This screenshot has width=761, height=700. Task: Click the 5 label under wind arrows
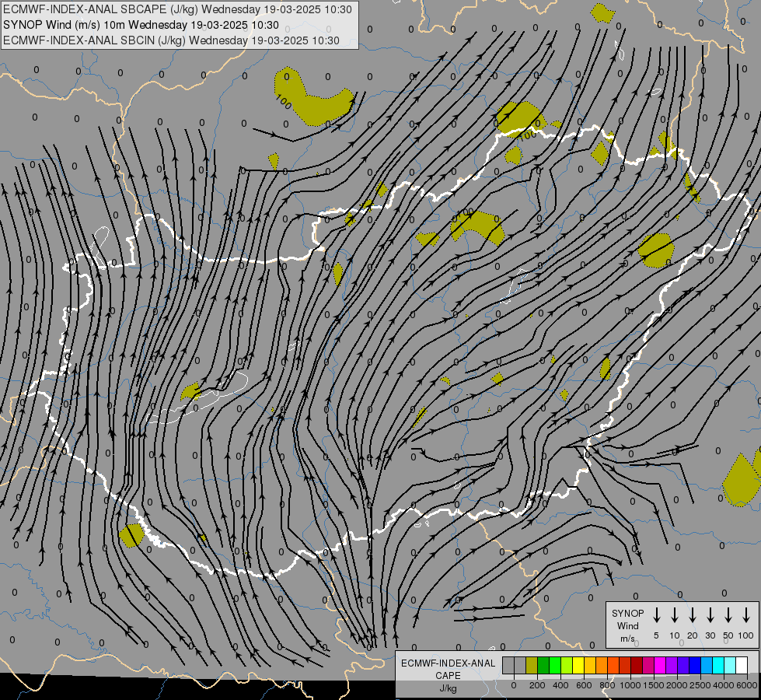click(656, 635)
